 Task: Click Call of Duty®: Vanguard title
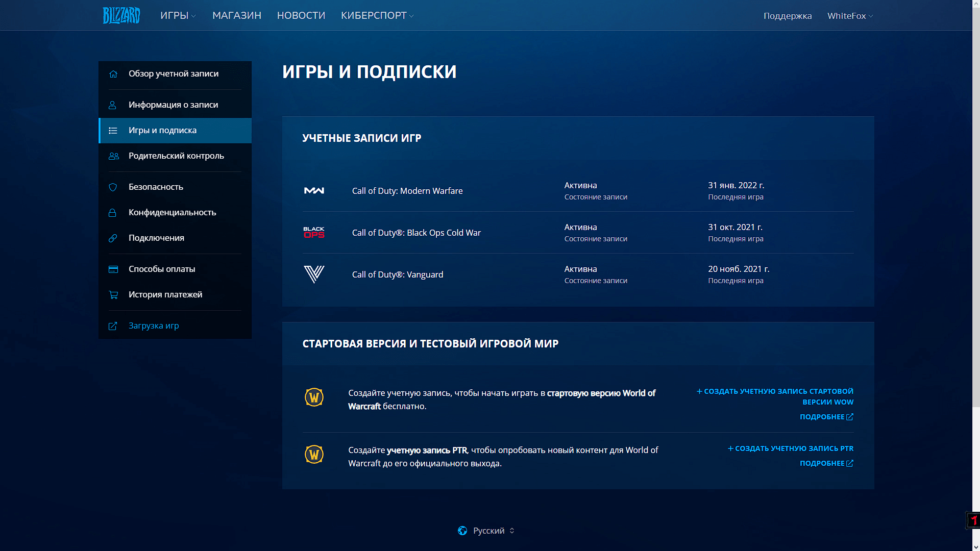(398, 275)
